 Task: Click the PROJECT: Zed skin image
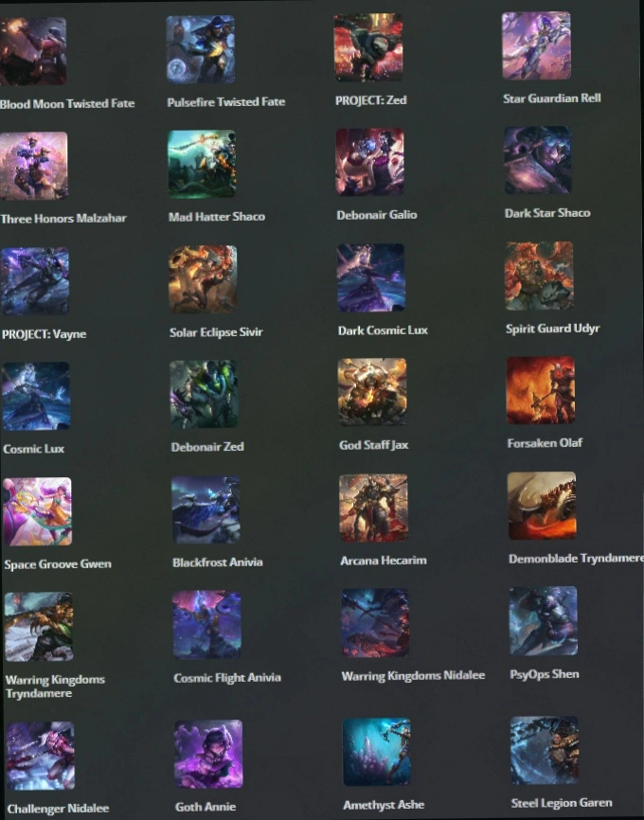point(368,47)
